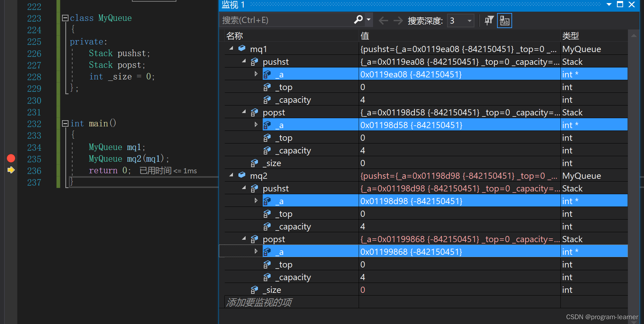Click the pushst field icon under mq1

[254, 62]
